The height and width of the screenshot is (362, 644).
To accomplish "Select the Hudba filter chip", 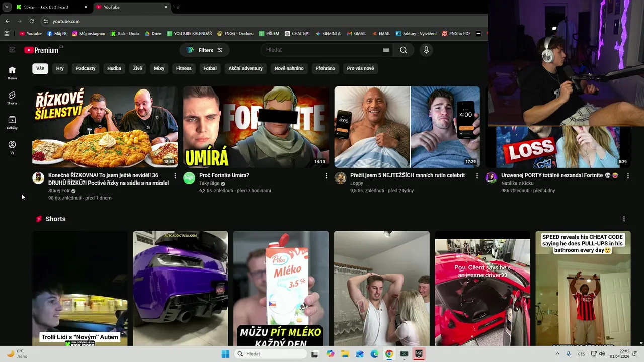I will coord(114,68).
